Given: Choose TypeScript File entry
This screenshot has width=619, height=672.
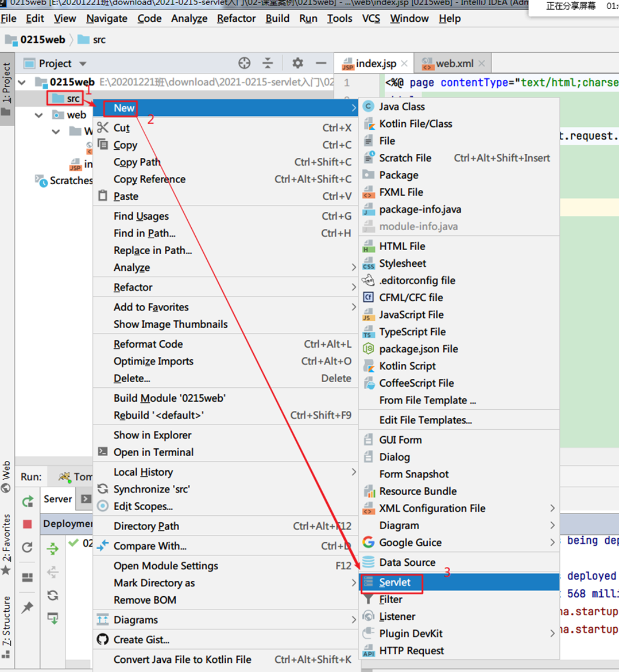Looking at the screenshot, I should 459,332.
